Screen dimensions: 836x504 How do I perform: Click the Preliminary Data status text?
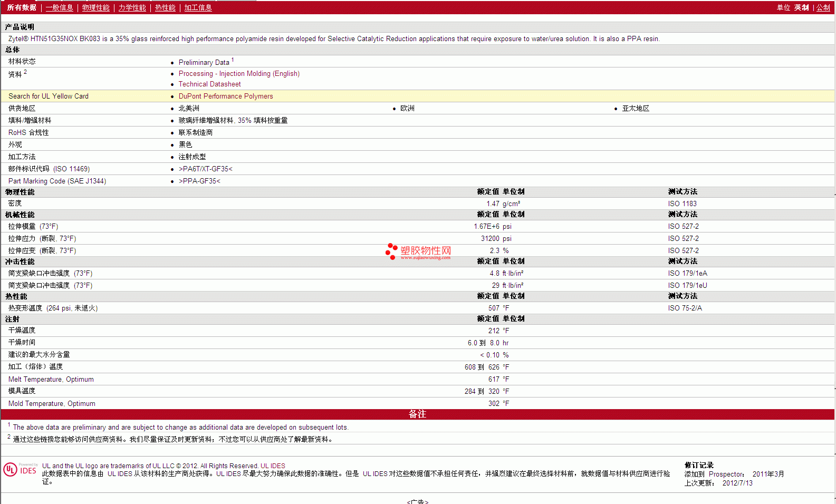click(204, 62)
